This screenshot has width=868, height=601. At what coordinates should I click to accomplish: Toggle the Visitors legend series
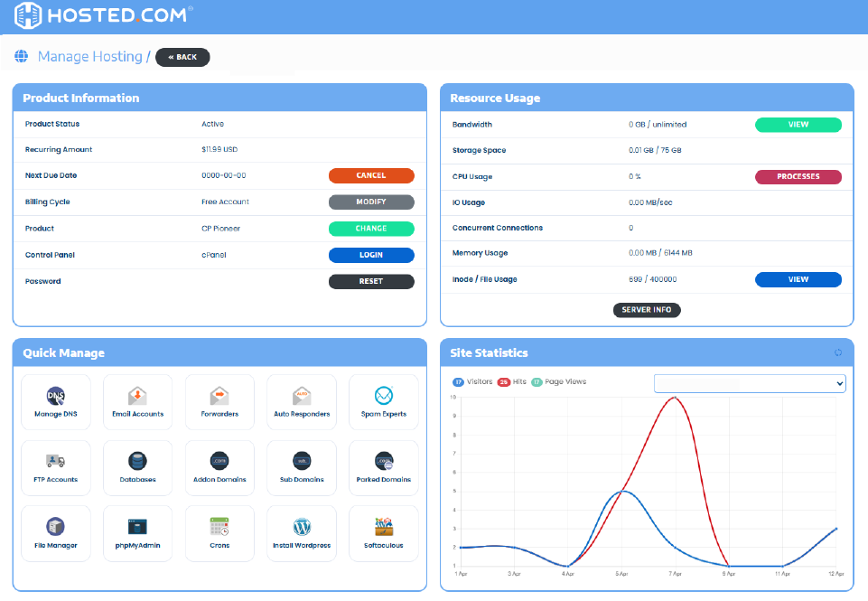point(472,381)
